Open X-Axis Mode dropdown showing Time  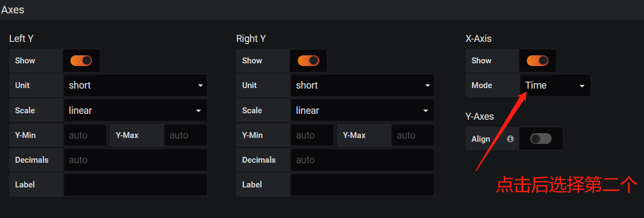coord(555,85)
